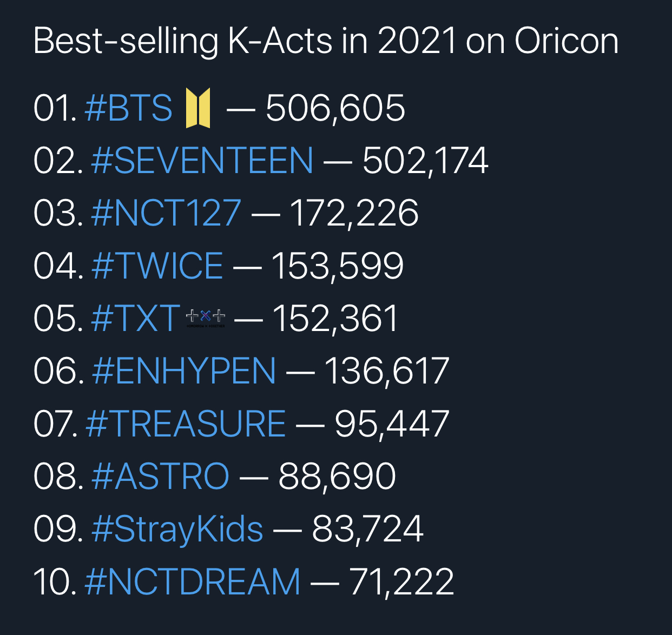Click the ASTRO sales figure 88,690
This screenshot has width=672, height=635.
coord(337,477)
